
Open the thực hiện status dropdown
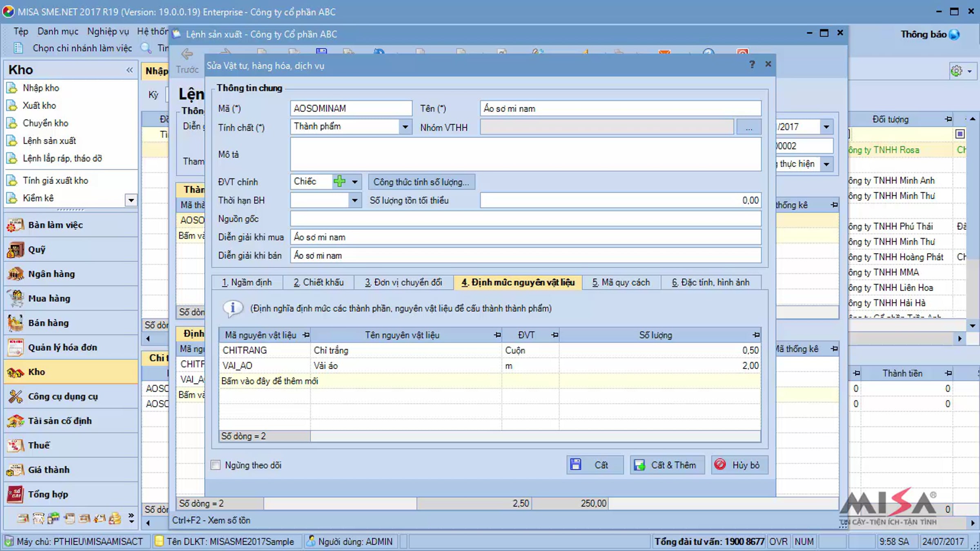[x=826, y=164]
